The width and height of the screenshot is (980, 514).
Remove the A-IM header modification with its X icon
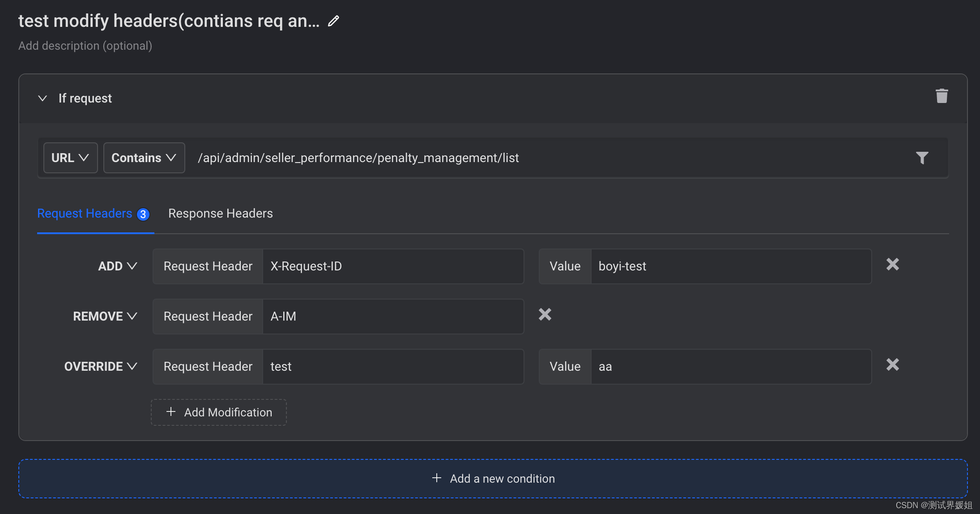[x=545, y=314]
